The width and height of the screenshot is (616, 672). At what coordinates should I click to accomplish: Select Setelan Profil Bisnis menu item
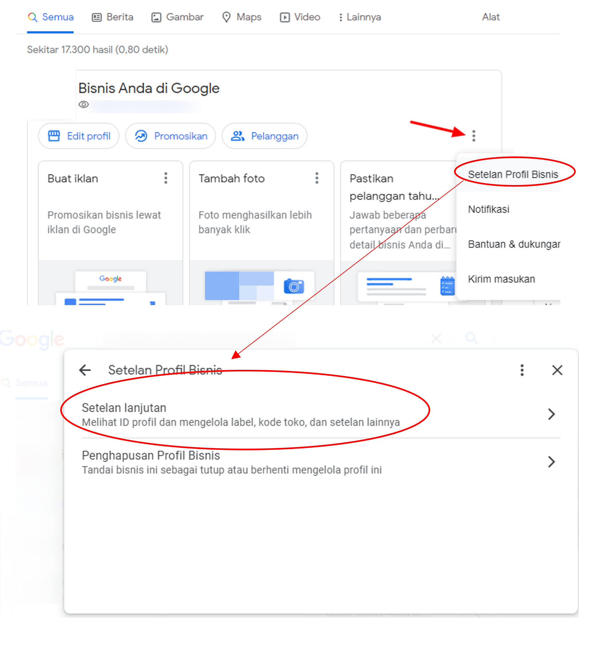(513, 174)
